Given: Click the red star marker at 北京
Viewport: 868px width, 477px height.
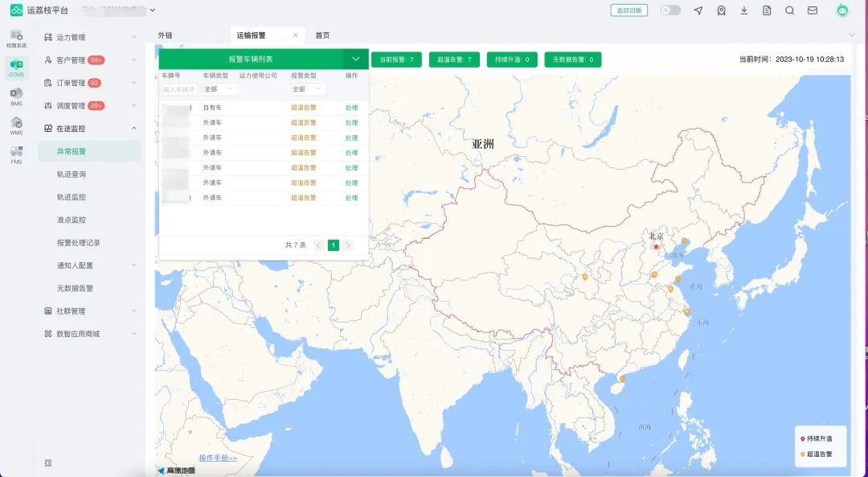Looking at the screenshot, I should (x=656, y=246).
